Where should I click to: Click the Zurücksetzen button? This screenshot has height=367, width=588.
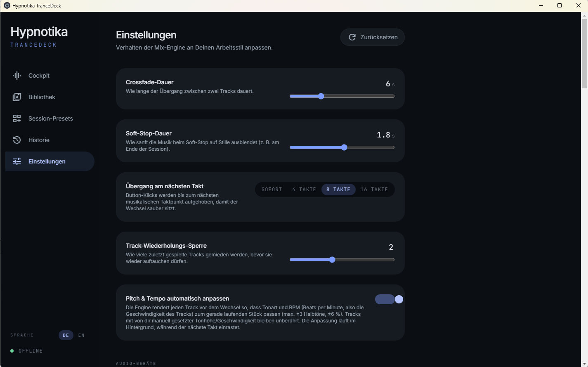pyautogui.click(x=373, y=37)
